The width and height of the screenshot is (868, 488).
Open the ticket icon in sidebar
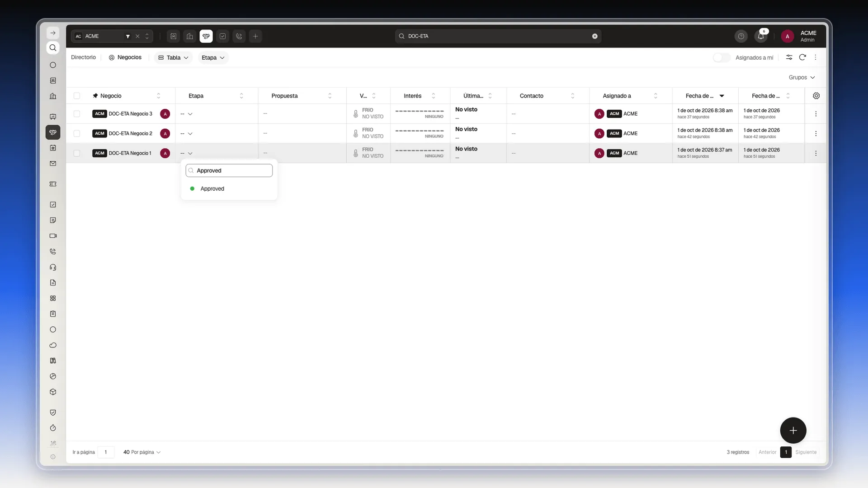tap(53, 184)
